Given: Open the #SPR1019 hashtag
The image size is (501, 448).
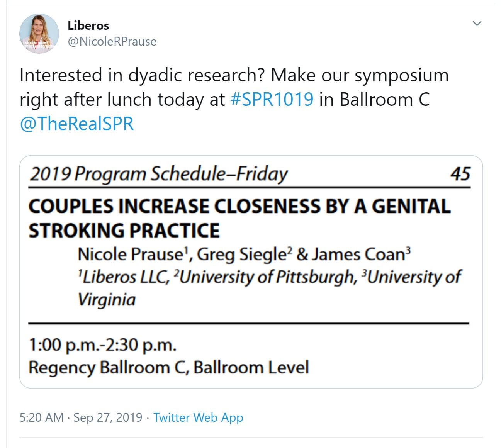Looking at the screenshot, I should (272, 100).
